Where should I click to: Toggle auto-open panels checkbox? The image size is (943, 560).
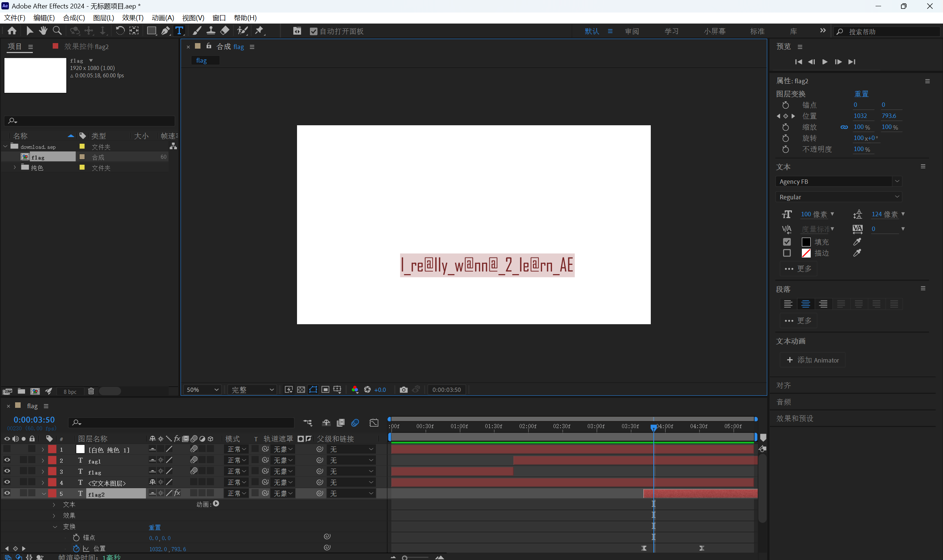click(x=313, y=31)
